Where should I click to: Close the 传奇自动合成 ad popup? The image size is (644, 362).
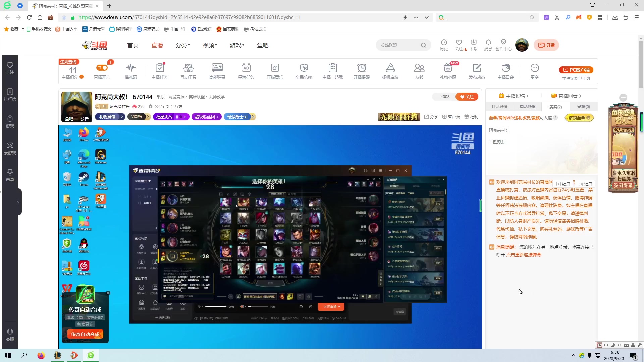point(108,293)
